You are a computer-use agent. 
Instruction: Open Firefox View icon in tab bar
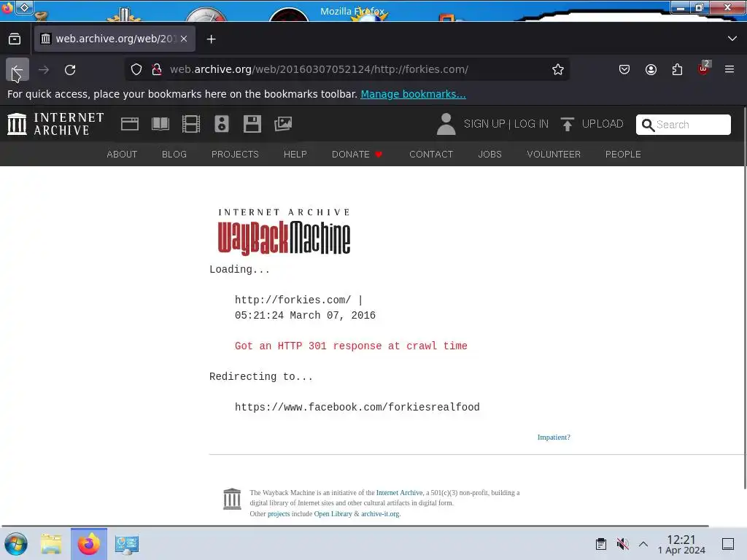point(15,39)
